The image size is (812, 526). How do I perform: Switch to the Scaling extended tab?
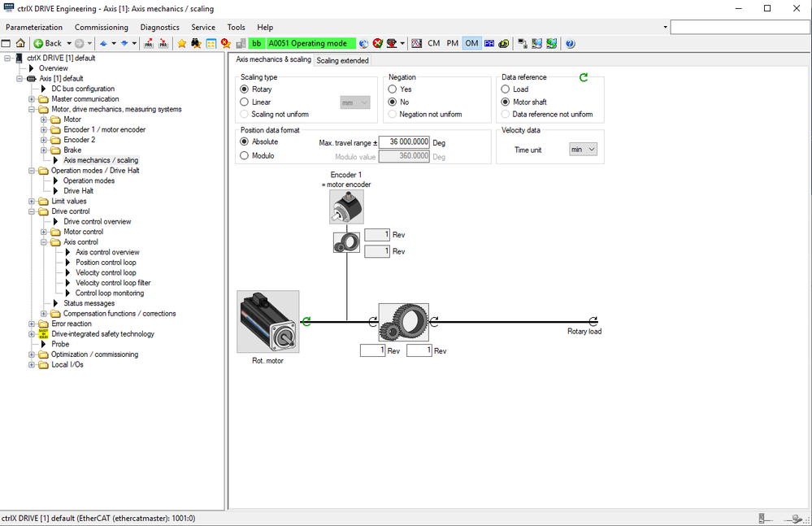(342, 61)
